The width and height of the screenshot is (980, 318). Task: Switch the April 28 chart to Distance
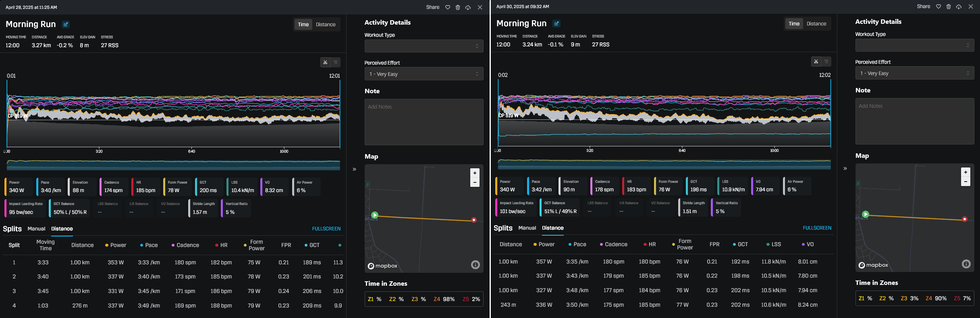coord(326,25)
